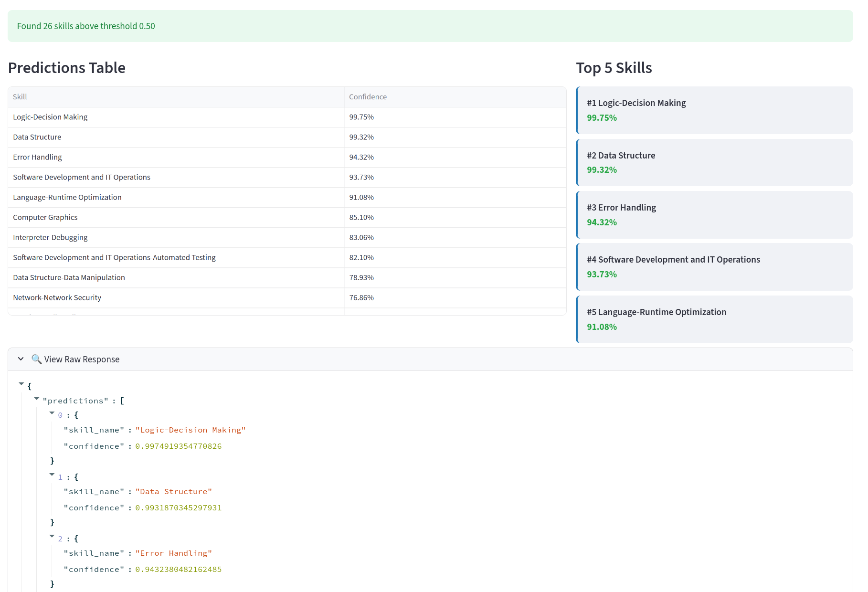Click the #1 Logic-Decision Making card
868x592 pixels.
[714, 110]
